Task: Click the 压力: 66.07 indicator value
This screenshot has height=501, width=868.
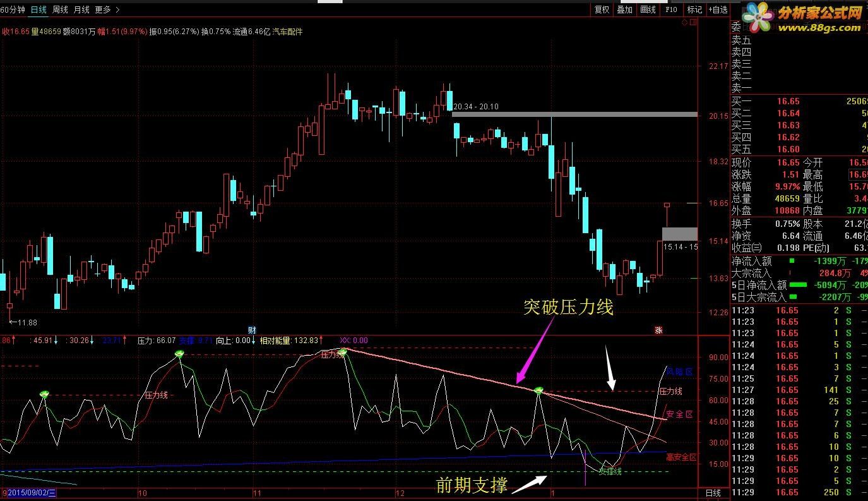Action: pos(157,341)
